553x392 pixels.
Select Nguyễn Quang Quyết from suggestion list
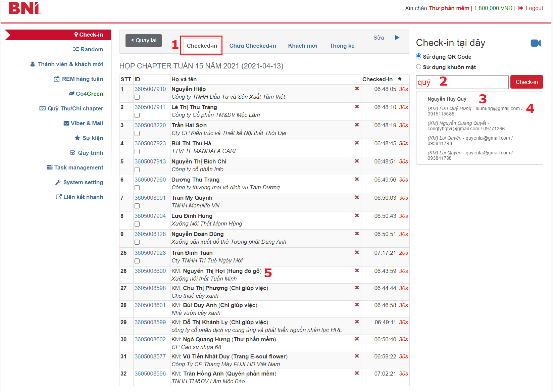point(466,126)
